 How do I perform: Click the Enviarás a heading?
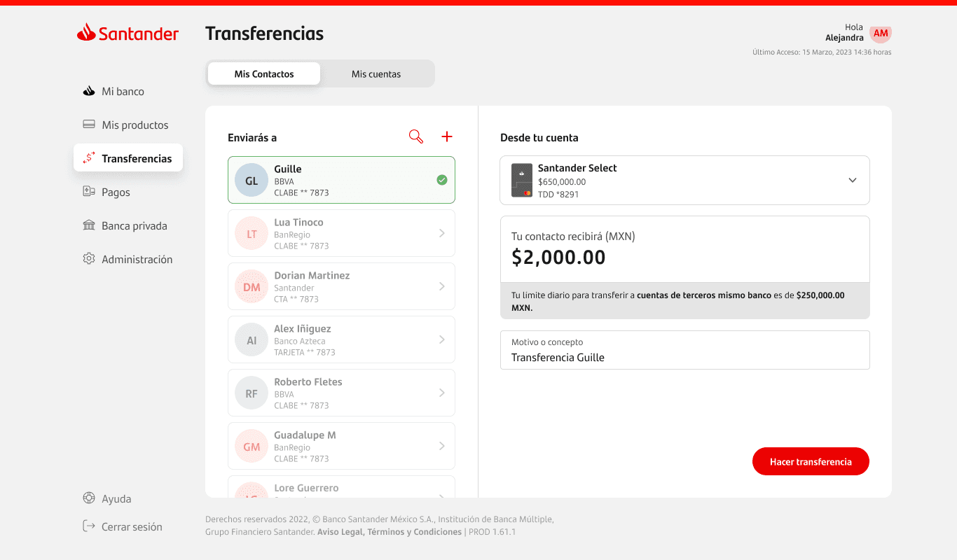pos(252,138)
